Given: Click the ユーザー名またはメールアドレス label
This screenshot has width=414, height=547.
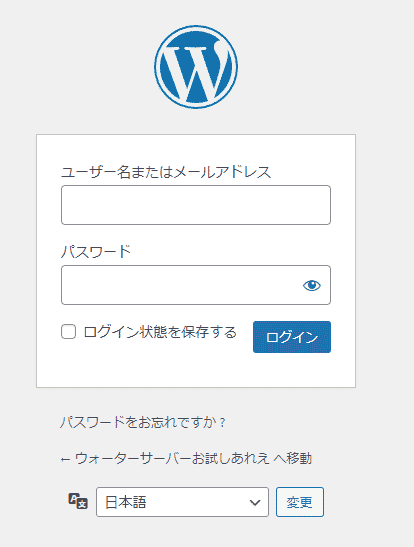Looking at the screenshot, I should (x=166, y=172).
